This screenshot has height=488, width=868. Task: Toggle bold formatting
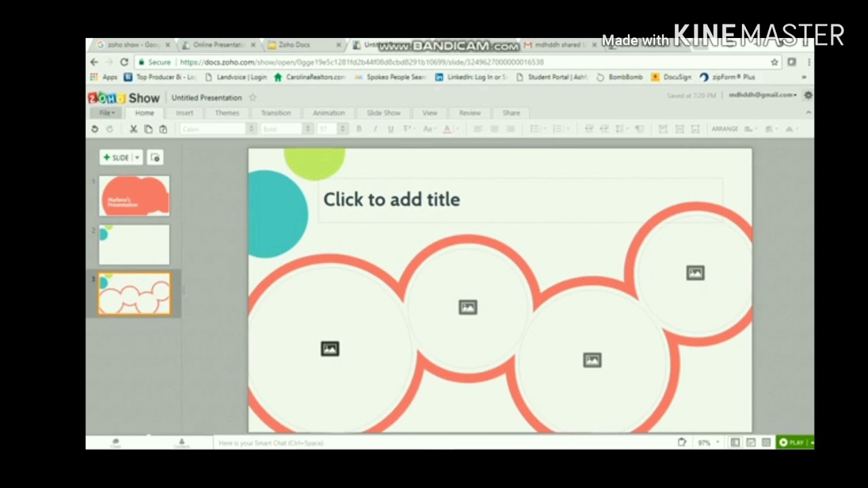(359, 129)
